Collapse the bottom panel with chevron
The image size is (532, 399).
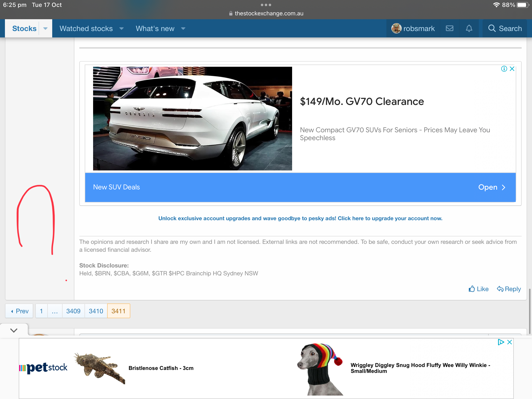coord(14,330)
